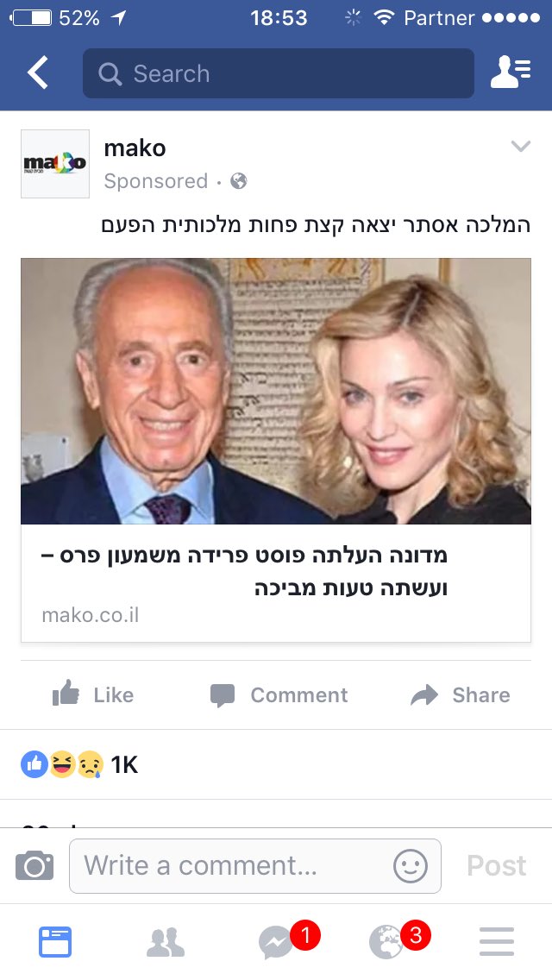Open the Hebrew article headline link
The width and height of the screenshot is (552, 980).
click(244, 571)
